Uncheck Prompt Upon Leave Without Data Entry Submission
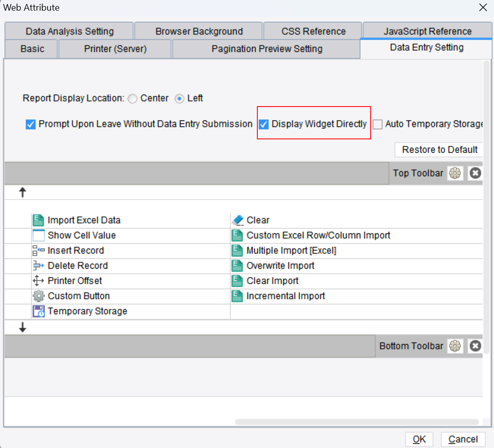Image resolution: width=494 pixels, height=448 pixels. point(30,124)
